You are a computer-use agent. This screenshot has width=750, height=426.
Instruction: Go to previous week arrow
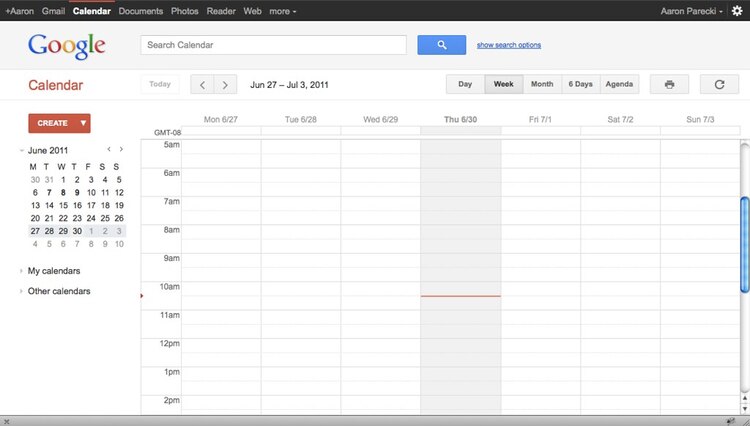point(202,85)
